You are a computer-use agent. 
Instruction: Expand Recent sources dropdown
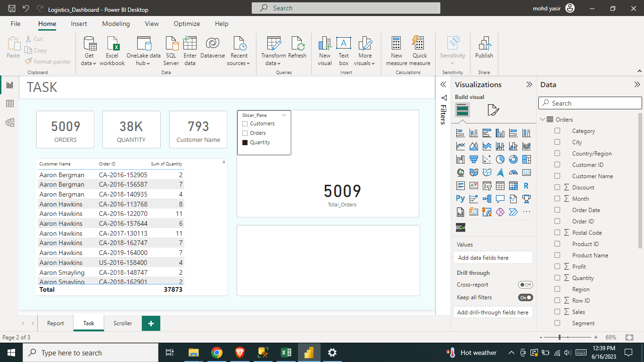pos(239,63)
